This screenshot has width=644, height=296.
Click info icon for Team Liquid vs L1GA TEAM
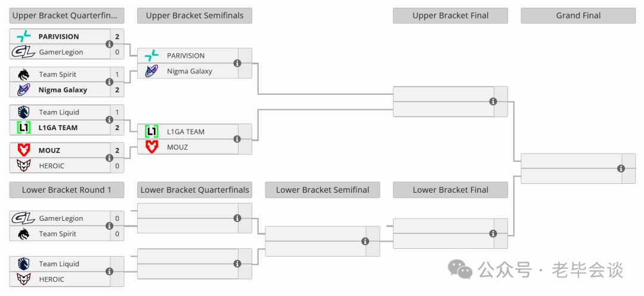click(x=109, y=119)
